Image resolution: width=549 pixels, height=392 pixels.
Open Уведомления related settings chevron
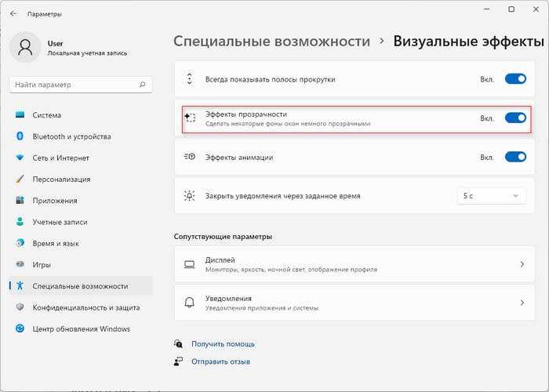tap(522, 303)
